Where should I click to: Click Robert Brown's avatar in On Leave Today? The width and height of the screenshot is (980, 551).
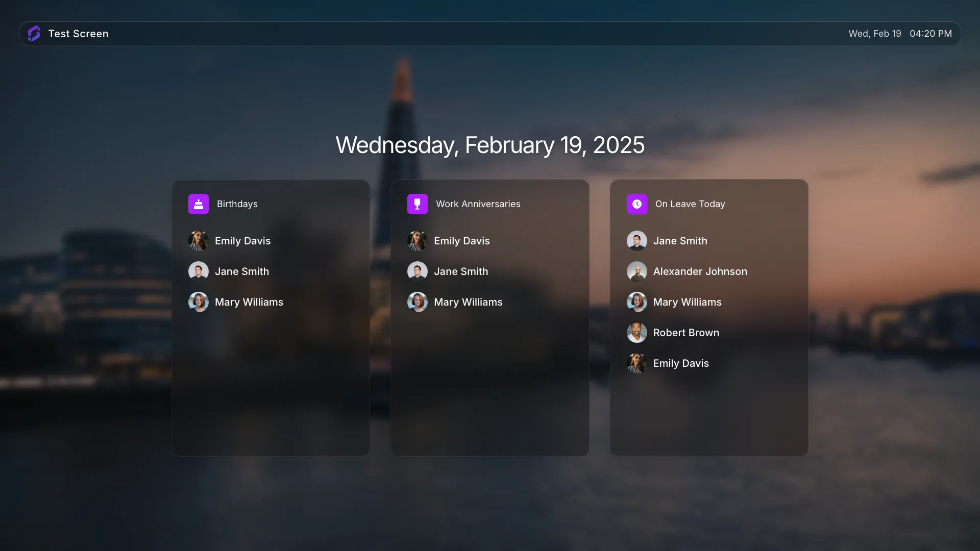pos(637,333)
